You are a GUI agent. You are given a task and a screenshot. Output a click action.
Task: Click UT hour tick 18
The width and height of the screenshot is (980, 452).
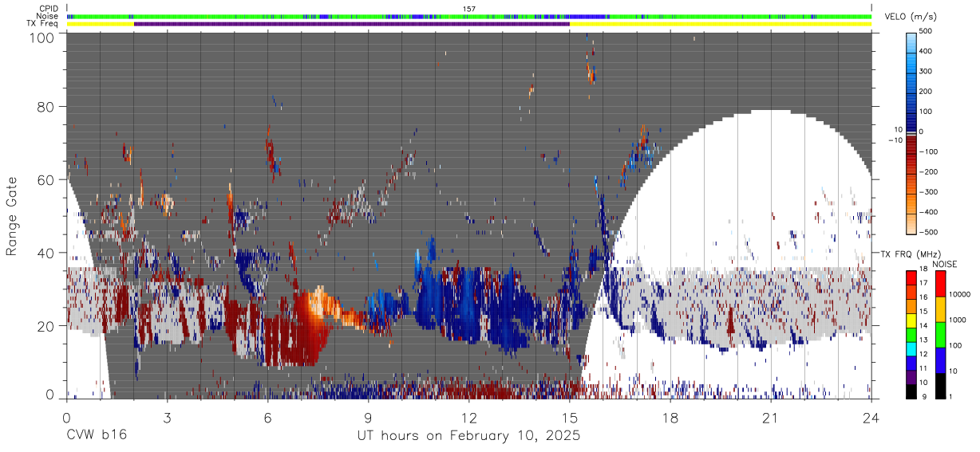[x=670, y=417]
